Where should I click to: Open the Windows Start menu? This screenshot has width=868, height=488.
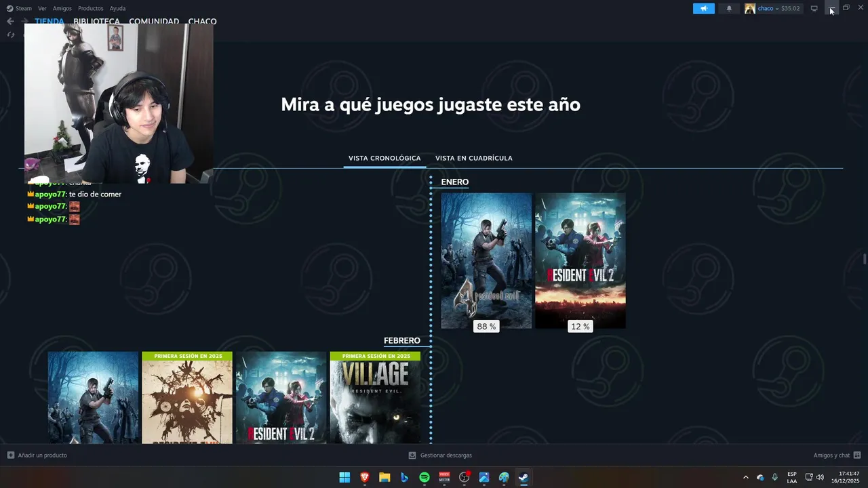point(344,477)
